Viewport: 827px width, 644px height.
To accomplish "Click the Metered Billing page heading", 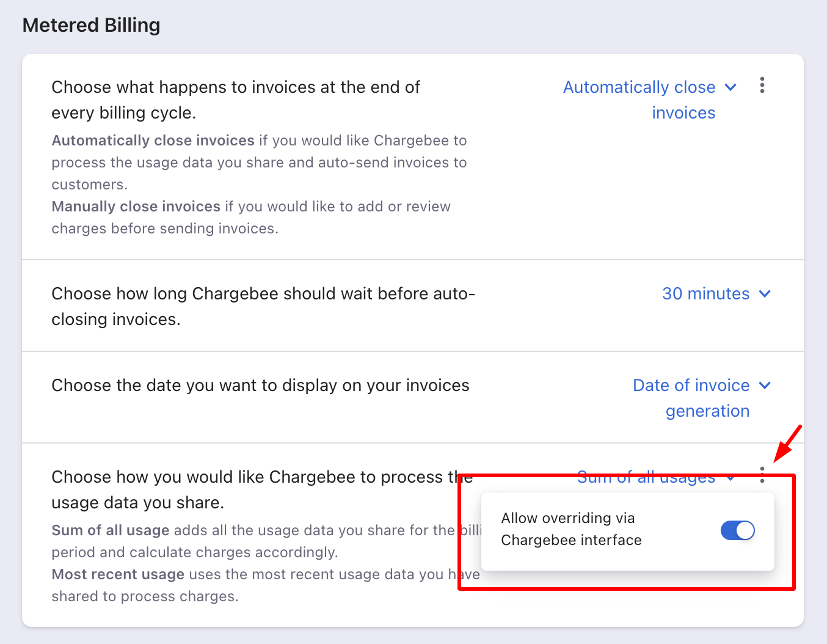I will pos(92,25).
